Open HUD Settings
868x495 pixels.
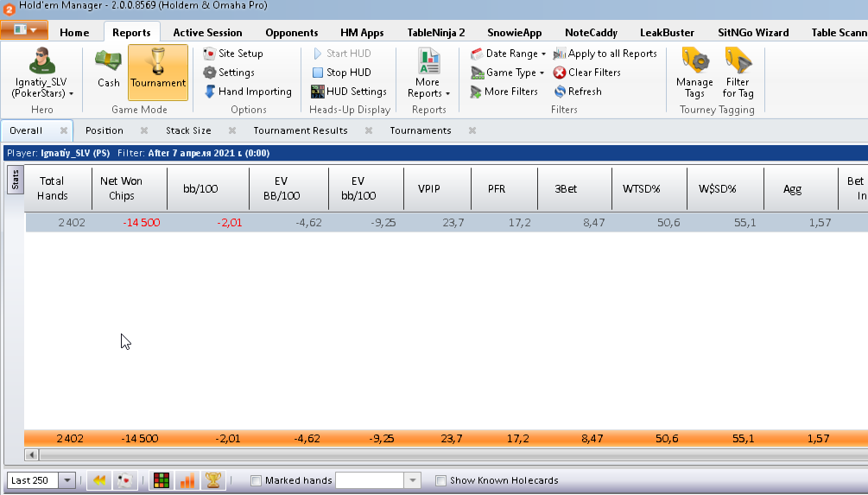349,92
